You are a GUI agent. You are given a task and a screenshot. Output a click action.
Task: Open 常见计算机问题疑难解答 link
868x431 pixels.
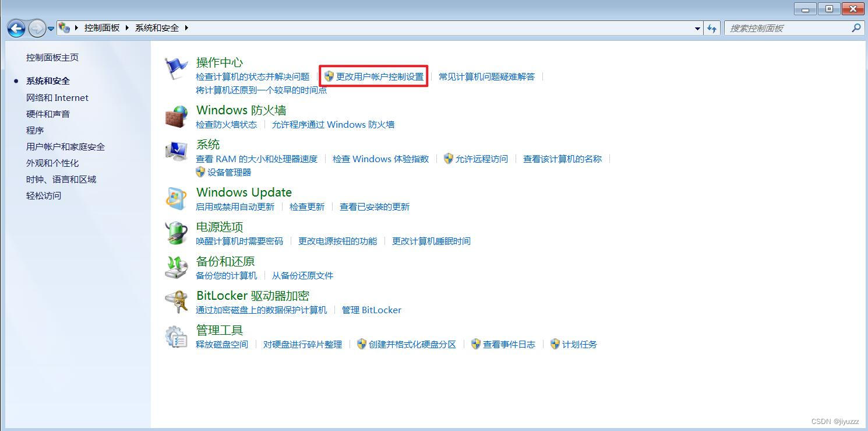pyautogui.click(x=486, y=76)
